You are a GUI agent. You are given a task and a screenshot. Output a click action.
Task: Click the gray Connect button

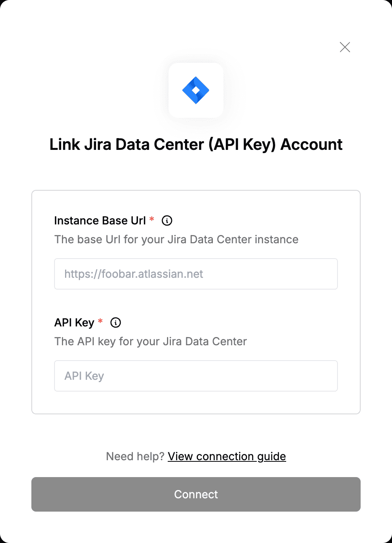click(x=196, y=494)
